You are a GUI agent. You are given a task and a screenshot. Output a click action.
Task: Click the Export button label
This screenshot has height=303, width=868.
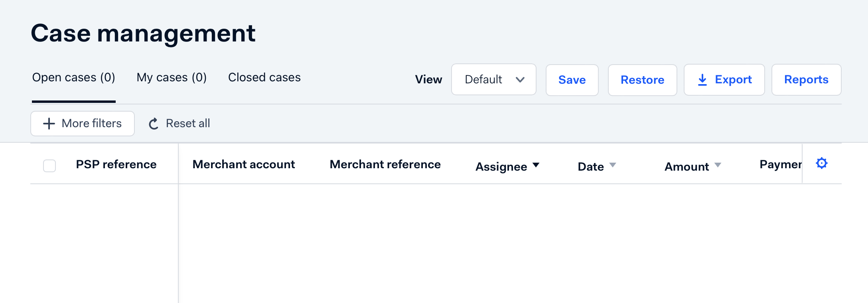click(x=733, y=80)
